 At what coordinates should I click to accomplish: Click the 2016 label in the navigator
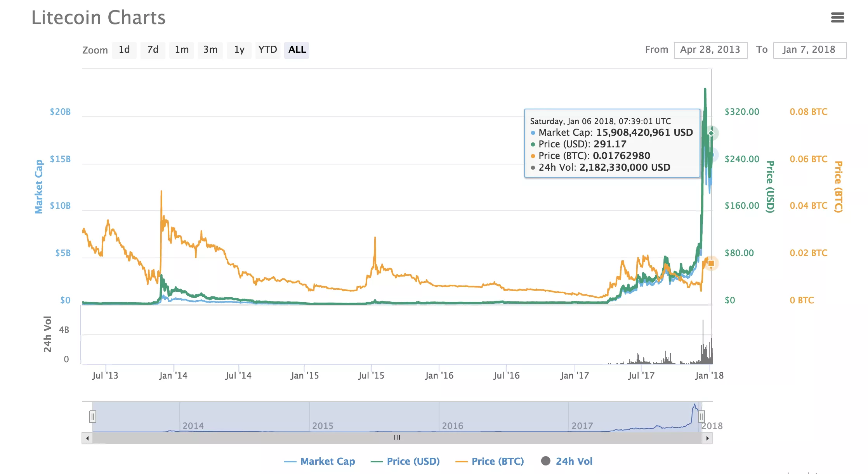(x=453, y=426)
